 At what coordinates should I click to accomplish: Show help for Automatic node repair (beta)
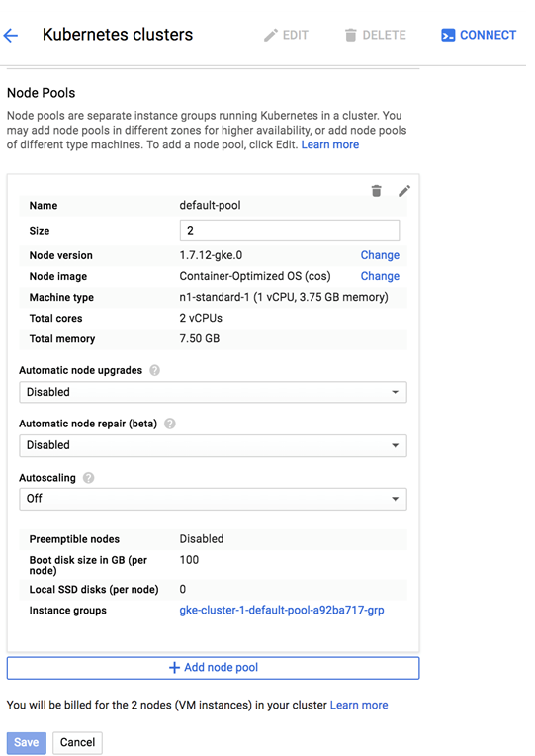(170, 424)
